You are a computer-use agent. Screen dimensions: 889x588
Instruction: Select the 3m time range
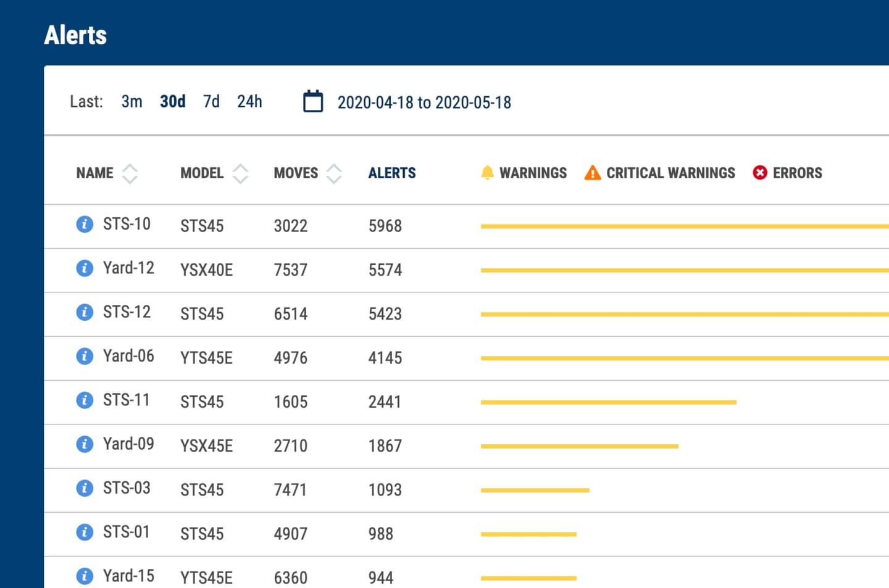(x=131, y=102)
